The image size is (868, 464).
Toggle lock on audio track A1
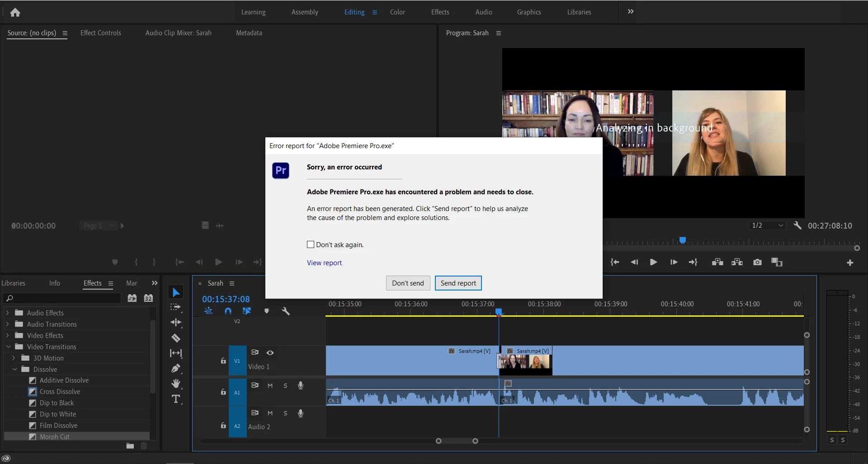click(223, 392)
